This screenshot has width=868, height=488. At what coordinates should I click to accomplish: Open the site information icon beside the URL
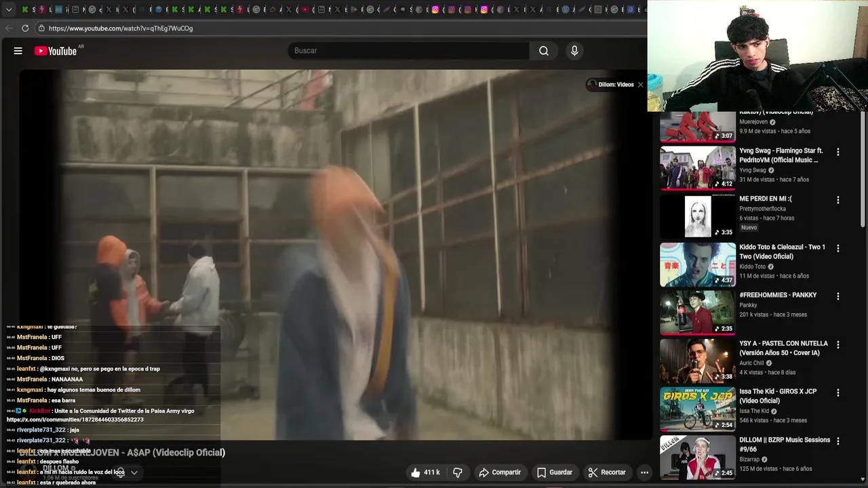41,28
